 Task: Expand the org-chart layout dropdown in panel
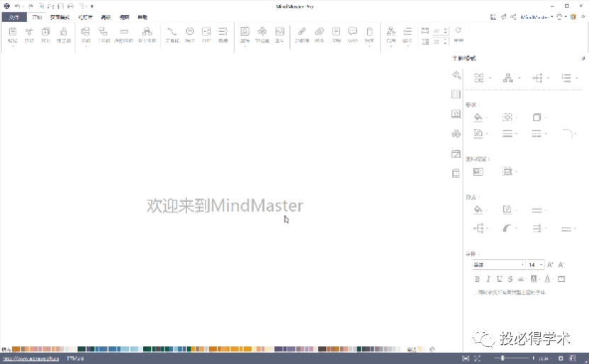tap(519, 79)
